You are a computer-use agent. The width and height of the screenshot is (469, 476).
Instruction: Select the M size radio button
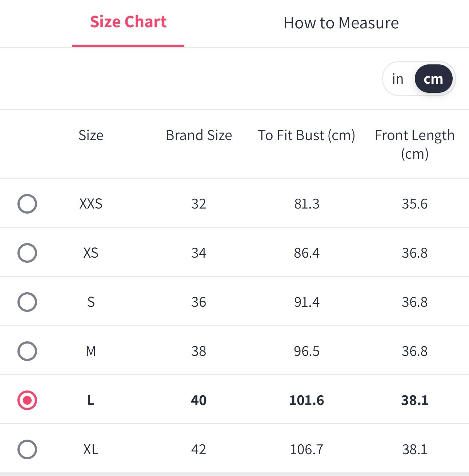pos(27,351)
